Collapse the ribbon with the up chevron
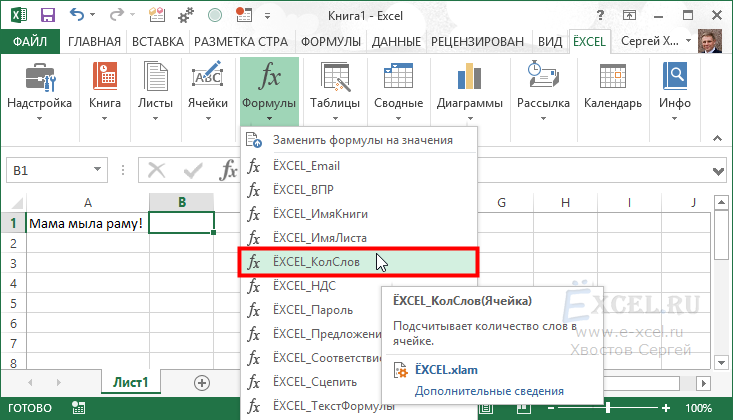Image resolution: width=733 pixels, height=420 pixels. coord(717,138)
